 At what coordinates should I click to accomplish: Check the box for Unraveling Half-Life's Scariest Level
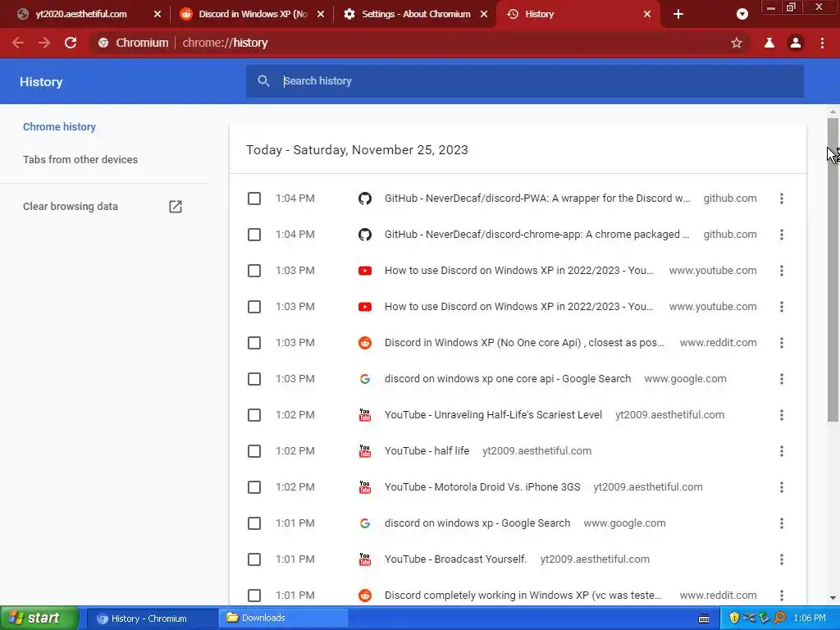pos(254,415)
